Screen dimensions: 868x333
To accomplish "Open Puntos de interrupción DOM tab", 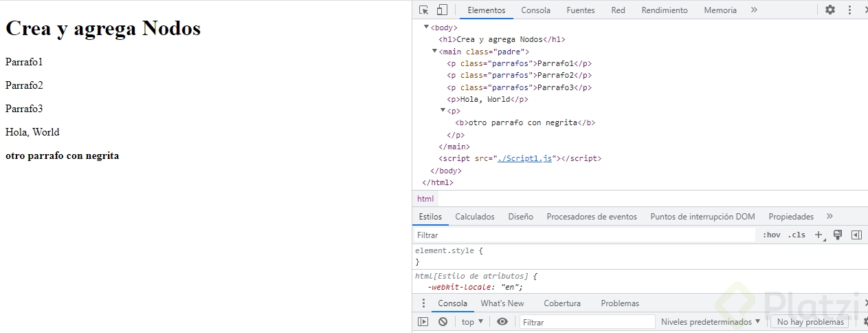I will tap(702, 217).
